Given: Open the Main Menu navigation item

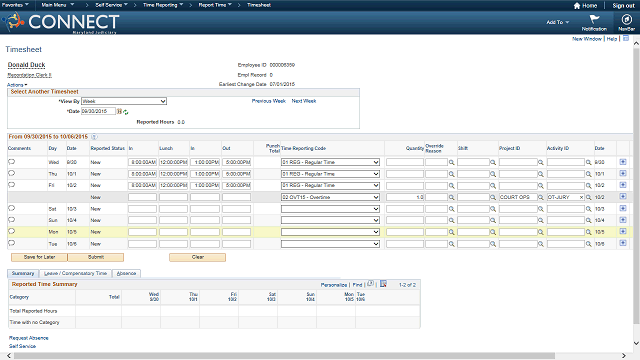Looking at the screenshot, I should point(58,5).
